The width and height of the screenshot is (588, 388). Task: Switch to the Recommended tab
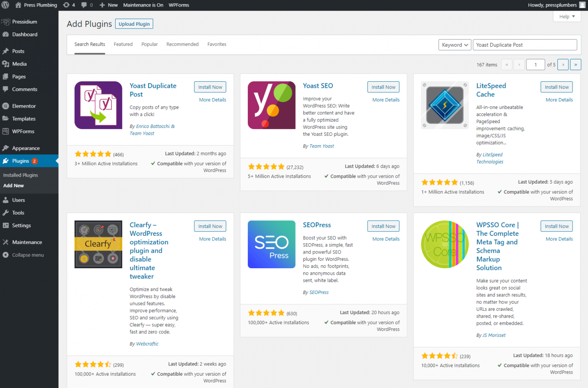(183, 44)
